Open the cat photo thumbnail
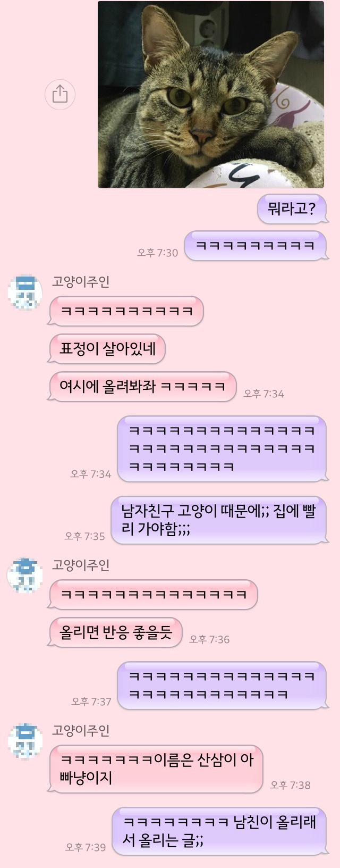The width and height of the screenshot is (340, 868). tap(211, 94)
